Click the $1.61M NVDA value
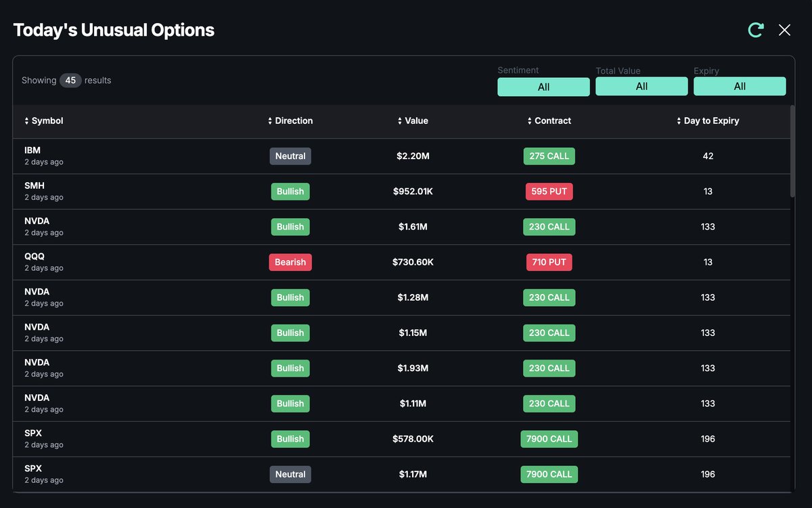Screen dimensions: 812x508 (x=413, y=227)
